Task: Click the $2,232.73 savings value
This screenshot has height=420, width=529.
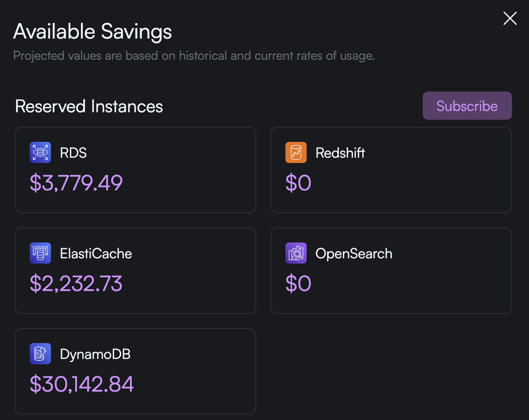Action: (76, 284)
